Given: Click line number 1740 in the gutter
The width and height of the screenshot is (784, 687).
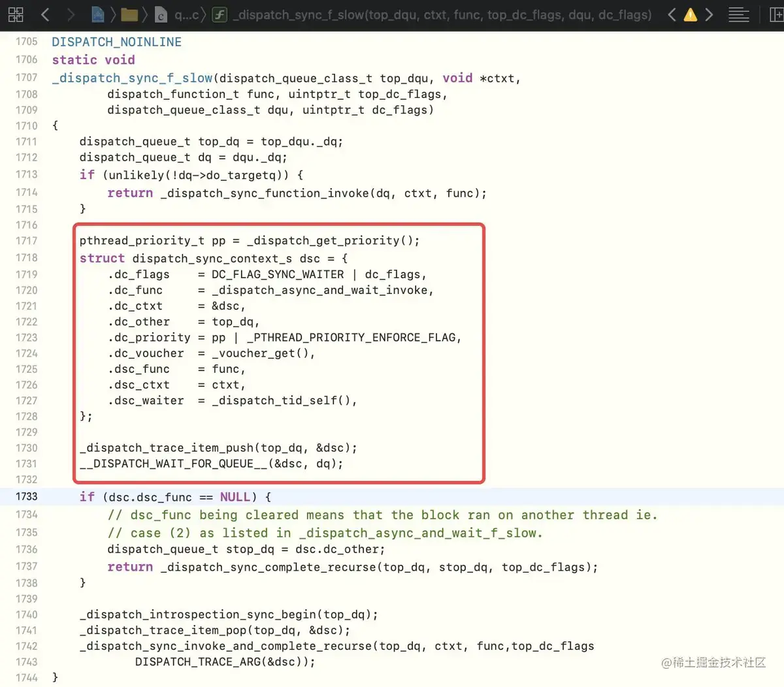Looking at the screenshot, I should point(27,615).
